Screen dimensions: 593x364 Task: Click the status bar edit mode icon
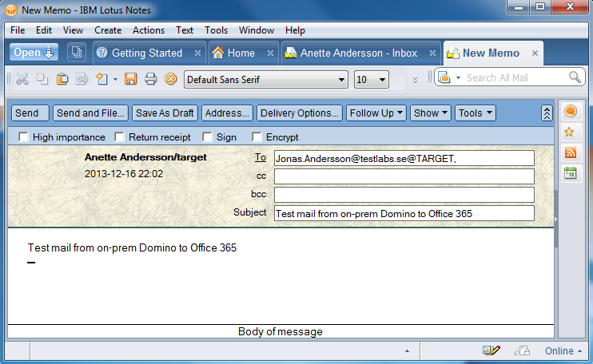[x=492, y=350]
